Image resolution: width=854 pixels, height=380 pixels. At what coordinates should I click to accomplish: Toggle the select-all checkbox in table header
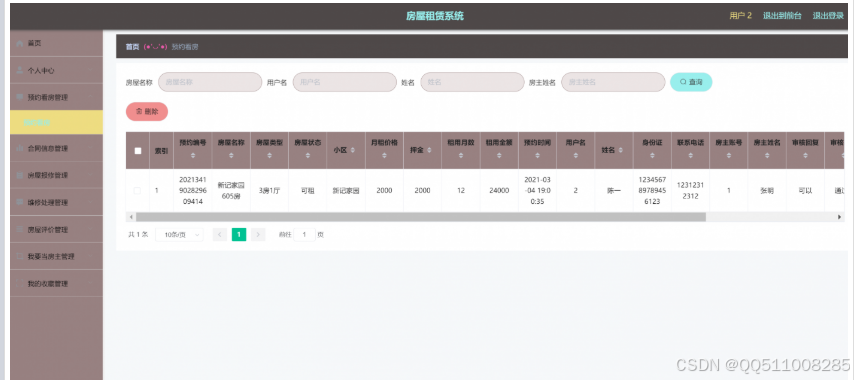coord(138,151)
